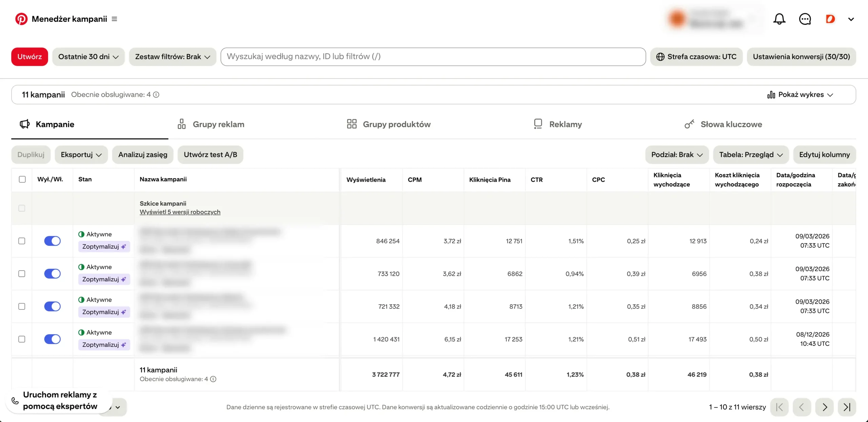Click the Analizuj zasięg button
The image size is (868, 422).
143,155
